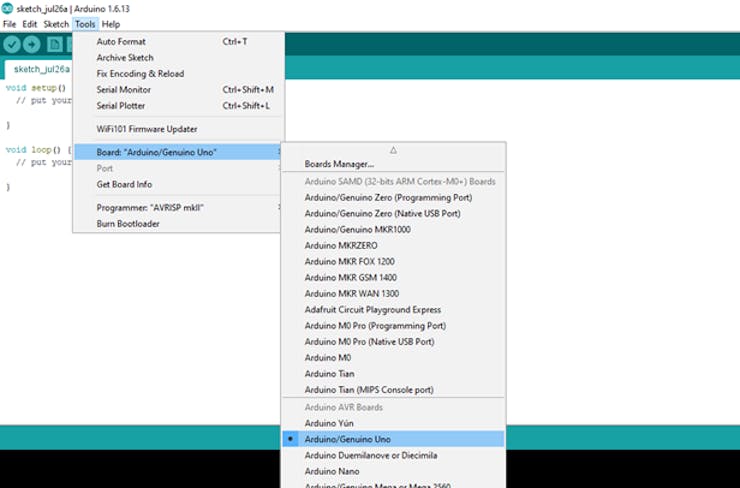Select Arduino Yún board
740x488 pixels.
coord(393,423)
